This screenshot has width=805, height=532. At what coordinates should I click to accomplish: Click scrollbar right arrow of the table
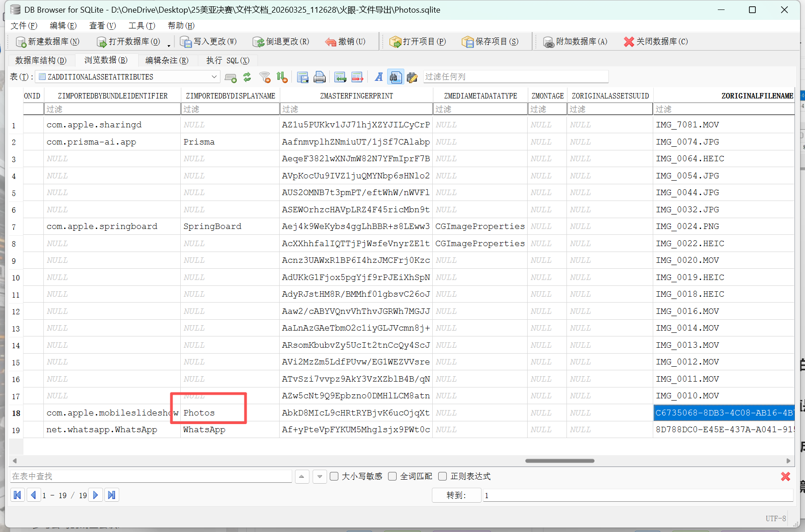click(x=788, y=461)
